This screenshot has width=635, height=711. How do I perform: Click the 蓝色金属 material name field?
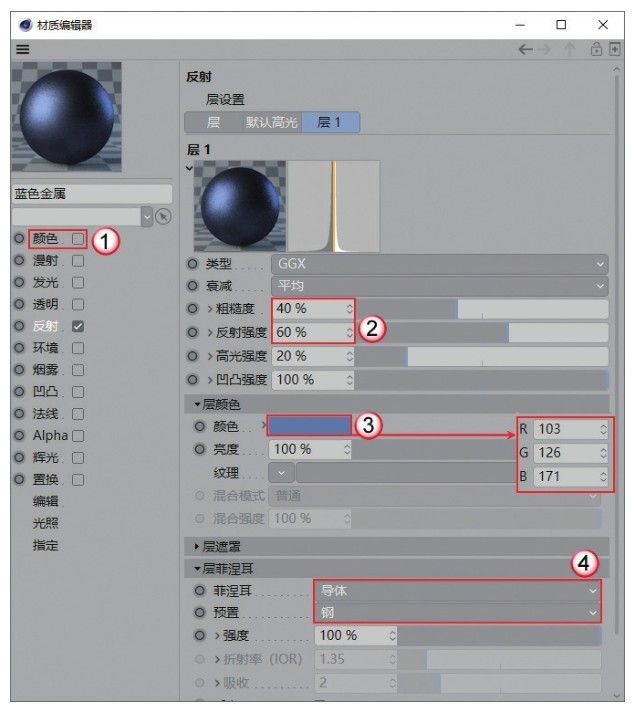pyautogui.click(x=92, y=194)
